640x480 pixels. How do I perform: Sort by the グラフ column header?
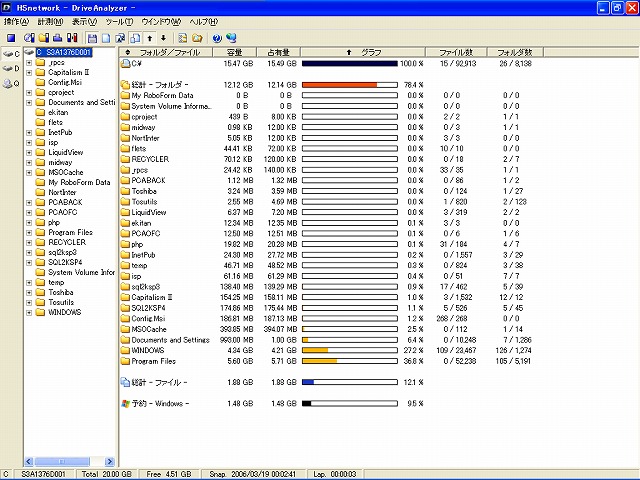[x=363, y=52]
